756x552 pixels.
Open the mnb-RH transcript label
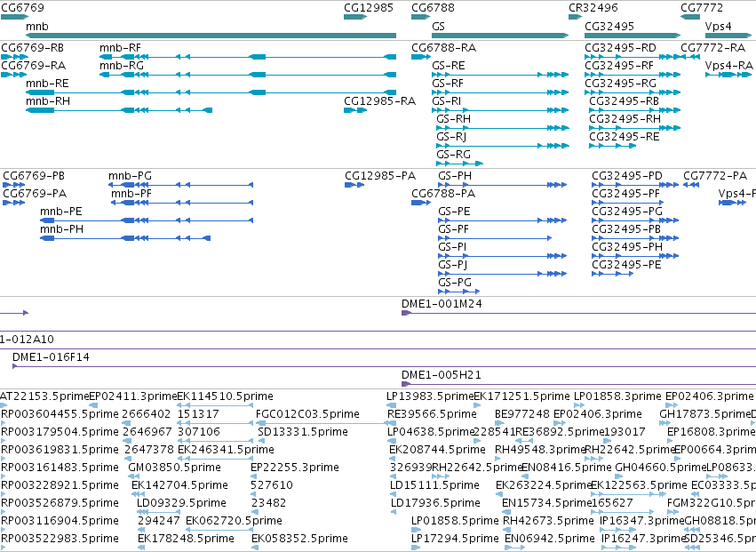(48, 100)
